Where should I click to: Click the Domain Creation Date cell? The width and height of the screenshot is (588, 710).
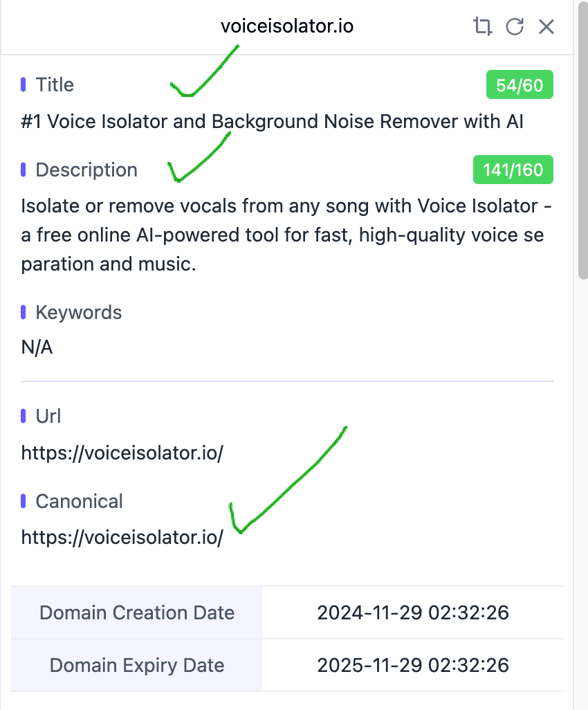(x=137, y=613)
